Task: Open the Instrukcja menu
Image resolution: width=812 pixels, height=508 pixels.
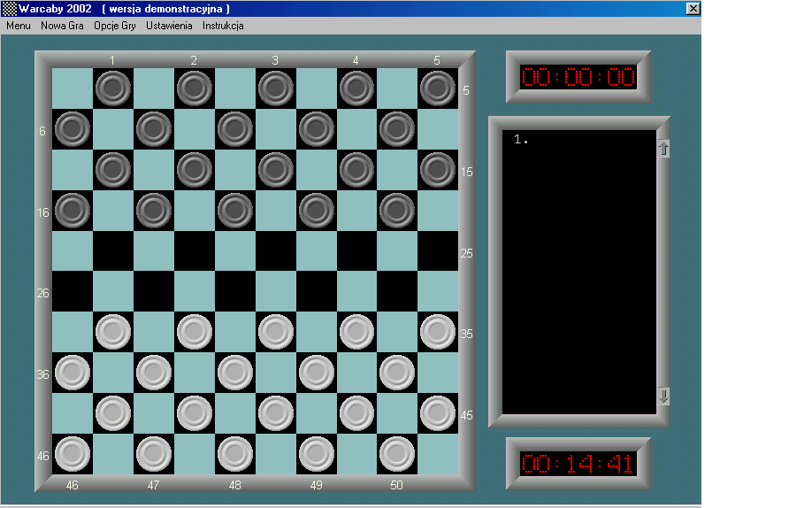Action: 223,26
